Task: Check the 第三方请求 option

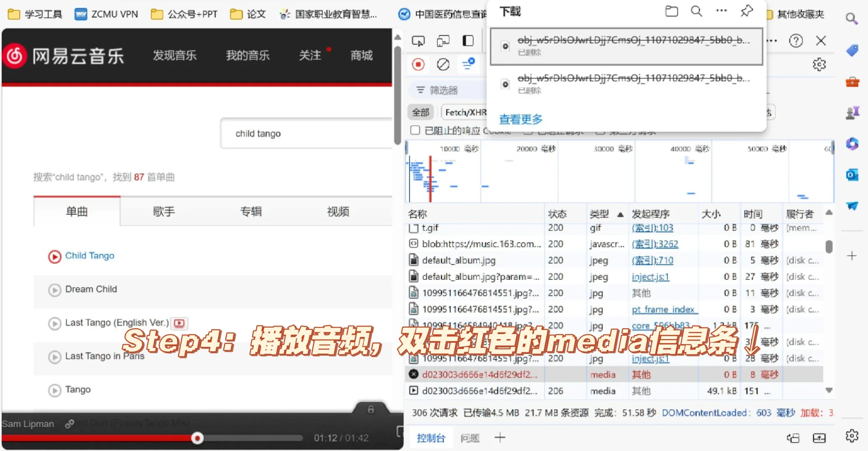Action: click(600, 131)
